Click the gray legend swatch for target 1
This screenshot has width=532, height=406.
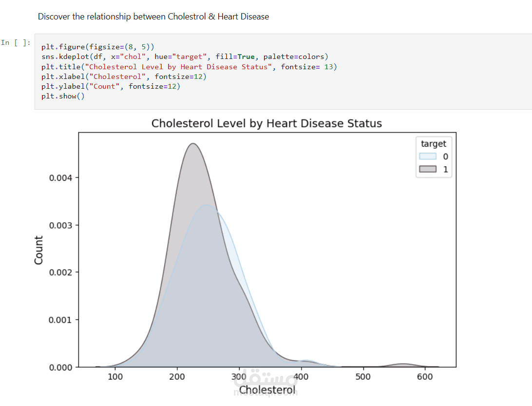428,170
